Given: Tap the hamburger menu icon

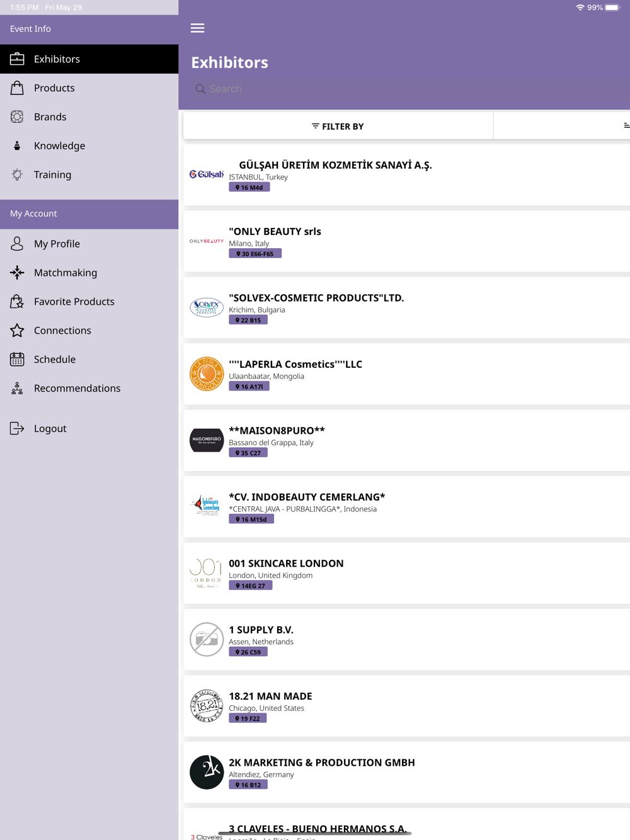Looking at the screenshot, I should [x=197, y=28].
